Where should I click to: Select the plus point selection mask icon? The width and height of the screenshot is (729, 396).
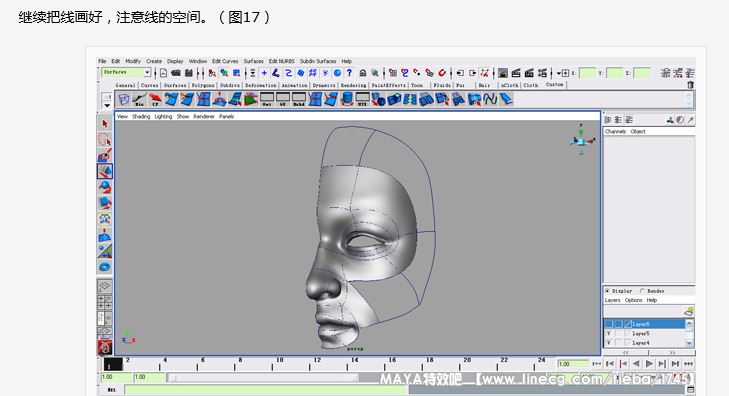point(264,73)
